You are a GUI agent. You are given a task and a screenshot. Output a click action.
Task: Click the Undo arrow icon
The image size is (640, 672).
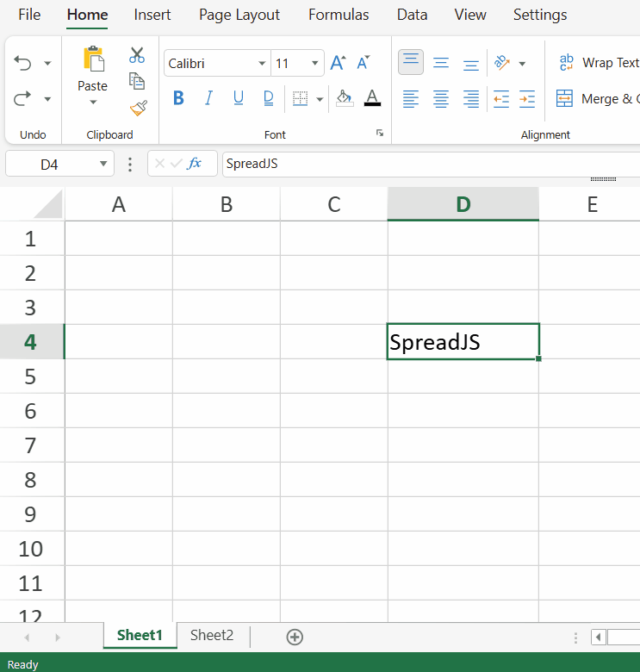click(x=22, y=64)
